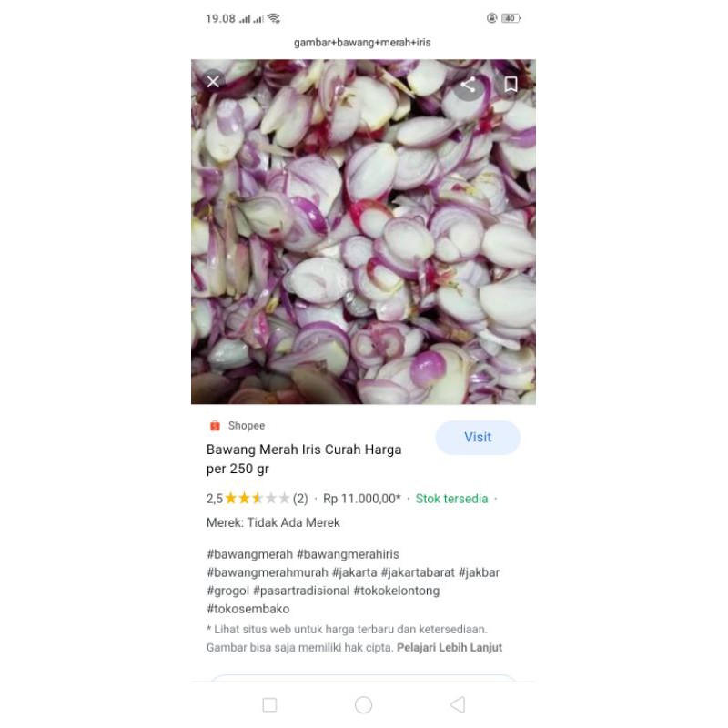This screenshot has height=728, width=728.
Task: Tap the rotation lock status icon
Action: pos(491,18)
